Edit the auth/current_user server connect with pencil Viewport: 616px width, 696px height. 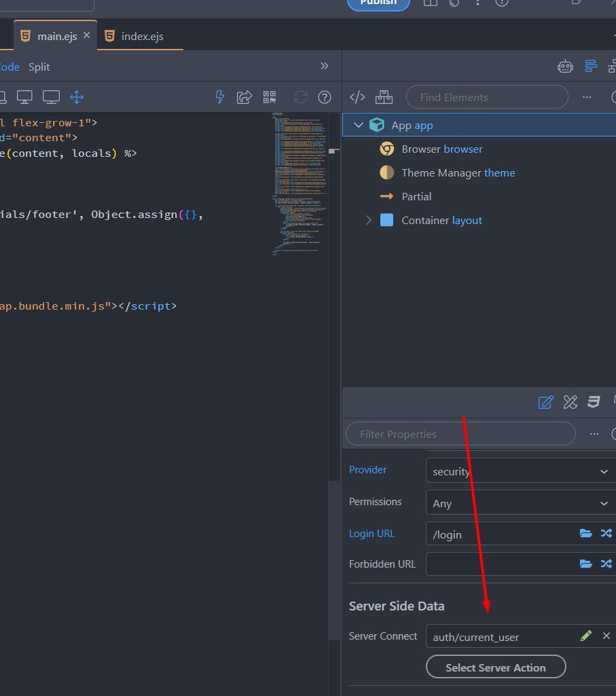tap(586, 636)
